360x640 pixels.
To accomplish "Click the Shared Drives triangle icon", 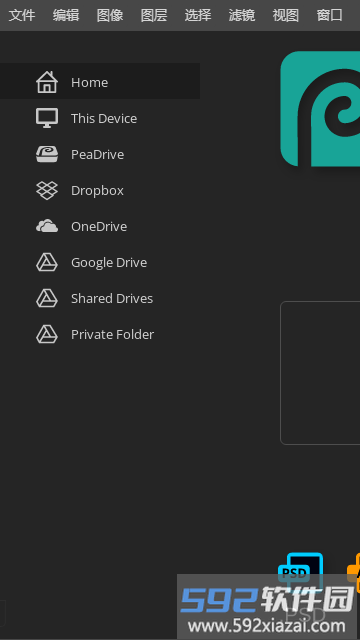I will click(x=47, y=298).
